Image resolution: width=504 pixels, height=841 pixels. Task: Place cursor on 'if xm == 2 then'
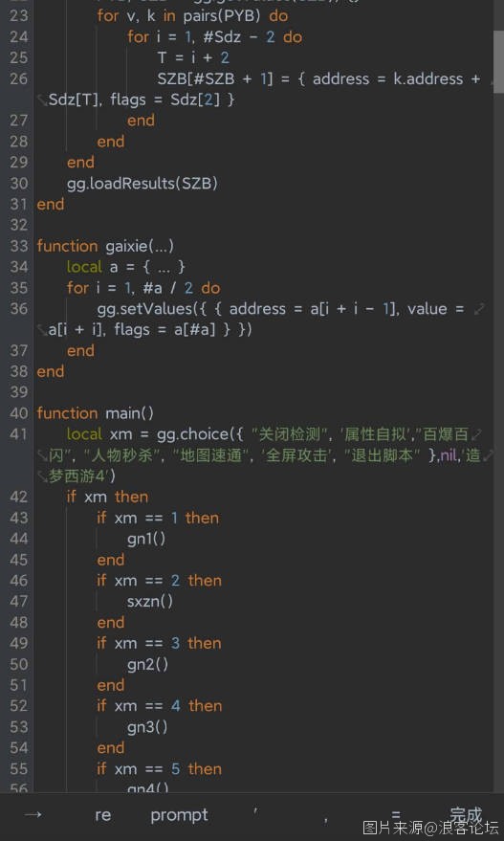(x=159, y=581)
